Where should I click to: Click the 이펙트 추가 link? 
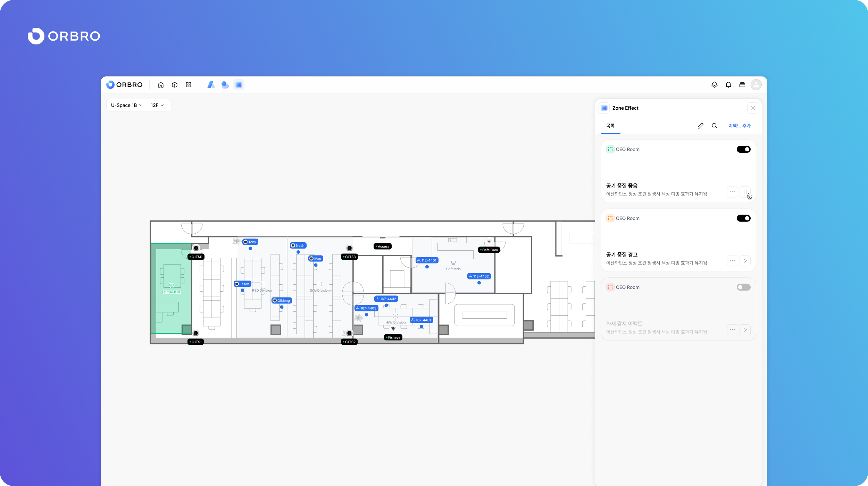pos(739,126)
